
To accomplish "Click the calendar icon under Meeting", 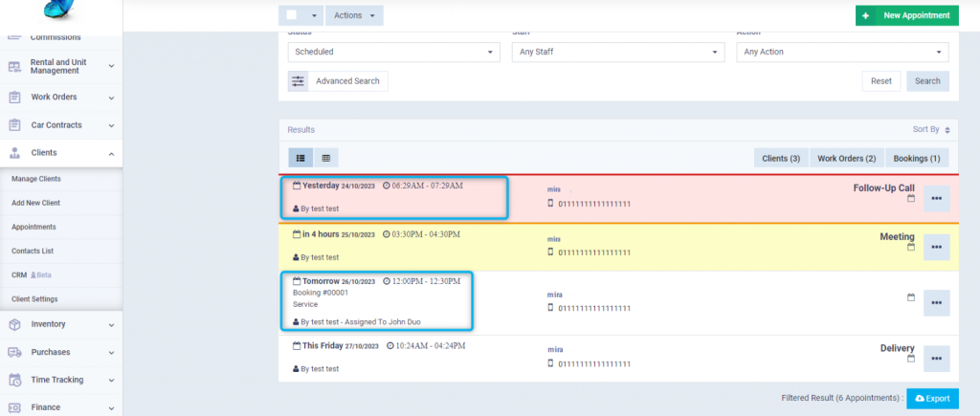I will pos(911,248).
